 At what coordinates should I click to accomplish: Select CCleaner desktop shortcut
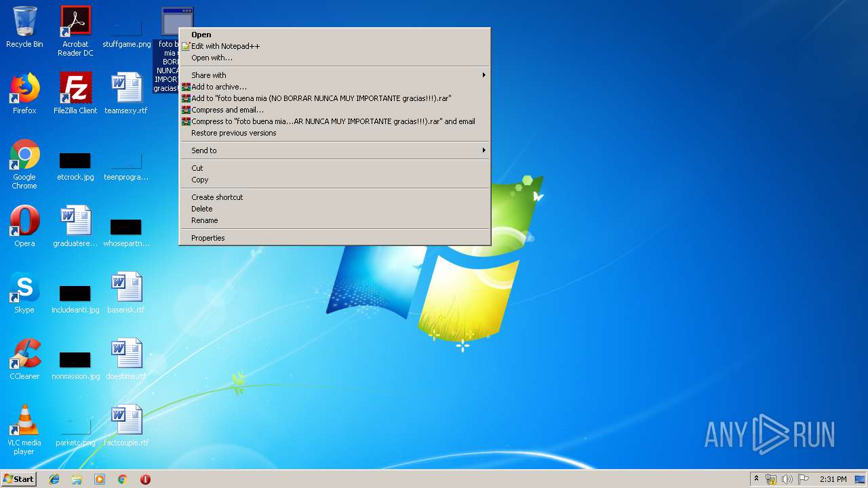[x=24, y=359]
